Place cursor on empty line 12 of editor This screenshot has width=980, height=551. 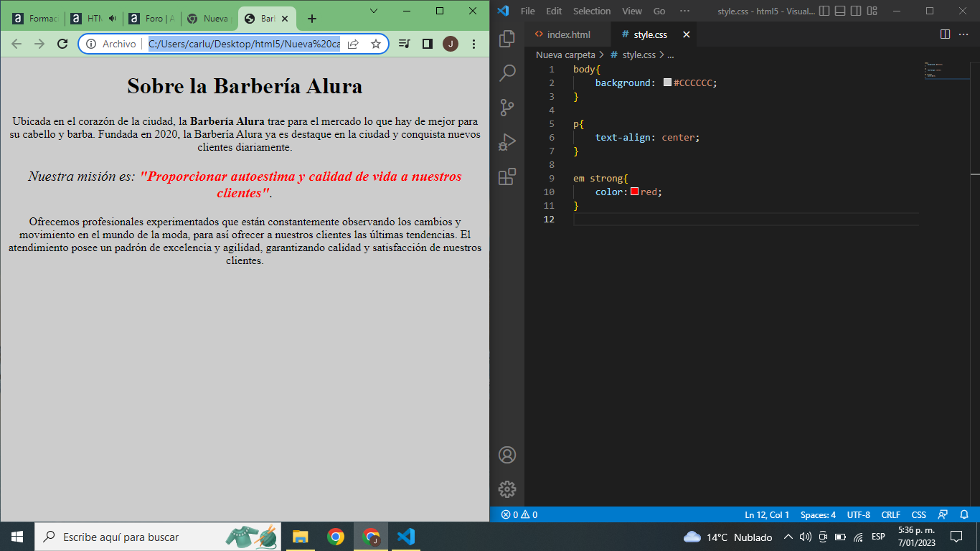click(x=746, y=219)
